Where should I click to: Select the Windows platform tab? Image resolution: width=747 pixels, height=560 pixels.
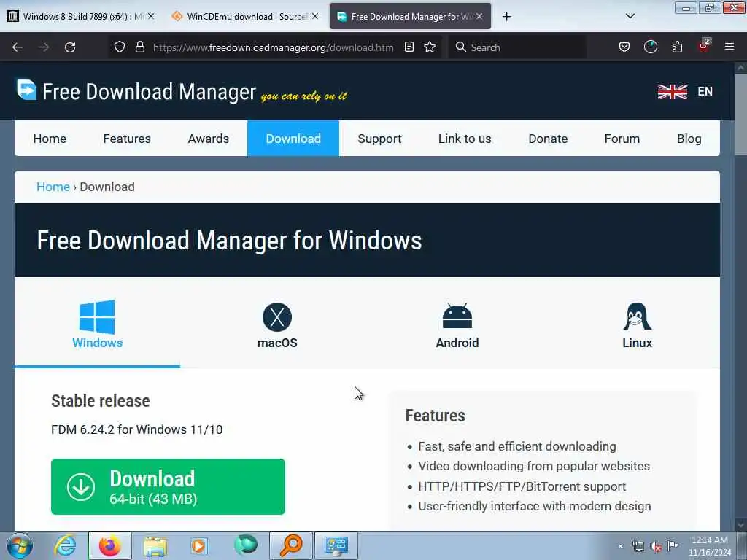pyautogui.click(x=97, y=324)
